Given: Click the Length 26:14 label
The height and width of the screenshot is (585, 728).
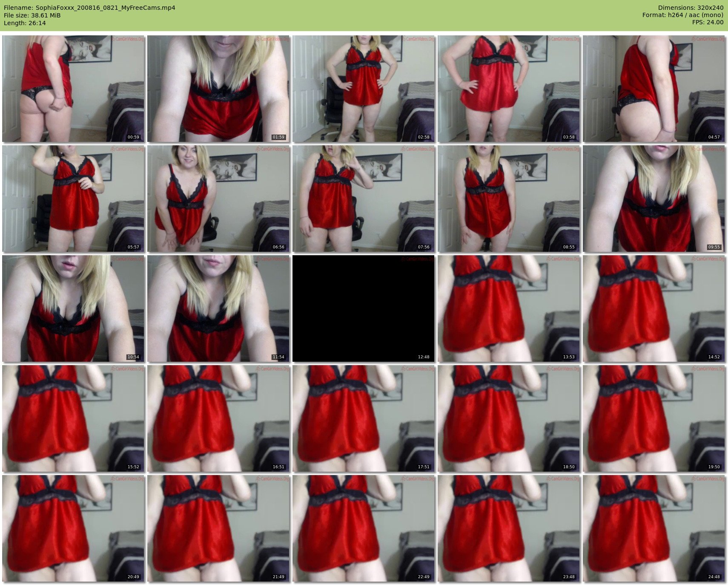Looking at the screenshot, I should coord(25,23).
